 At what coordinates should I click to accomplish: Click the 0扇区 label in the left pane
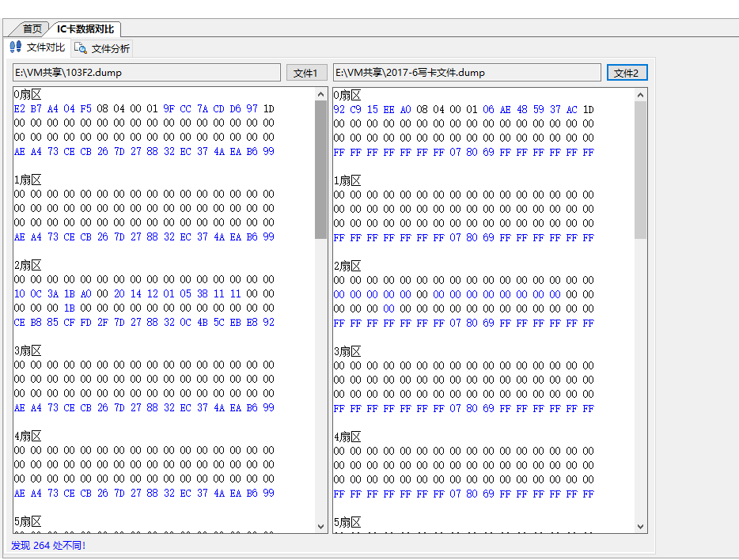28,95
